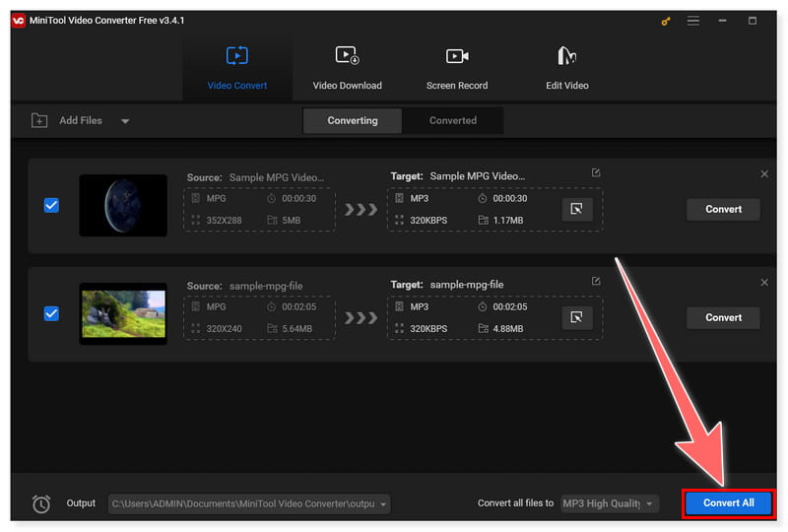This screenshot has height=532, width=788.
Task: Switch to the Converted tab
Action: [453, 120]
